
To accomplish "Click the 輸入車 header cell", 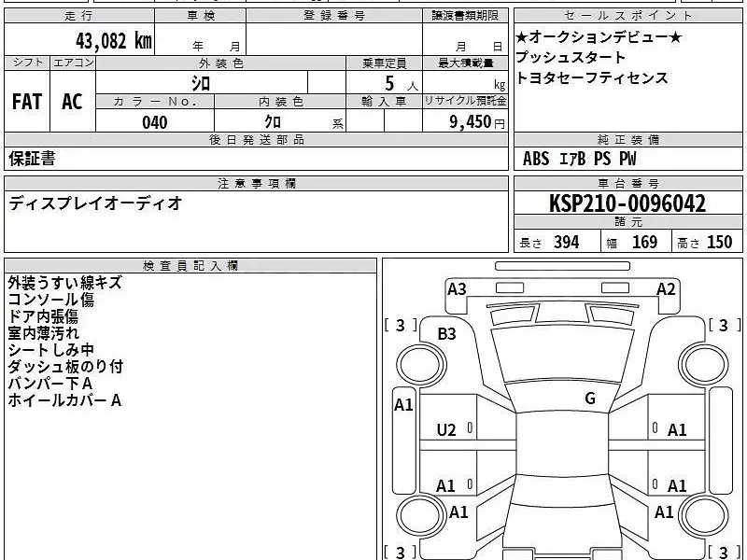I will [x=384, y=102].
